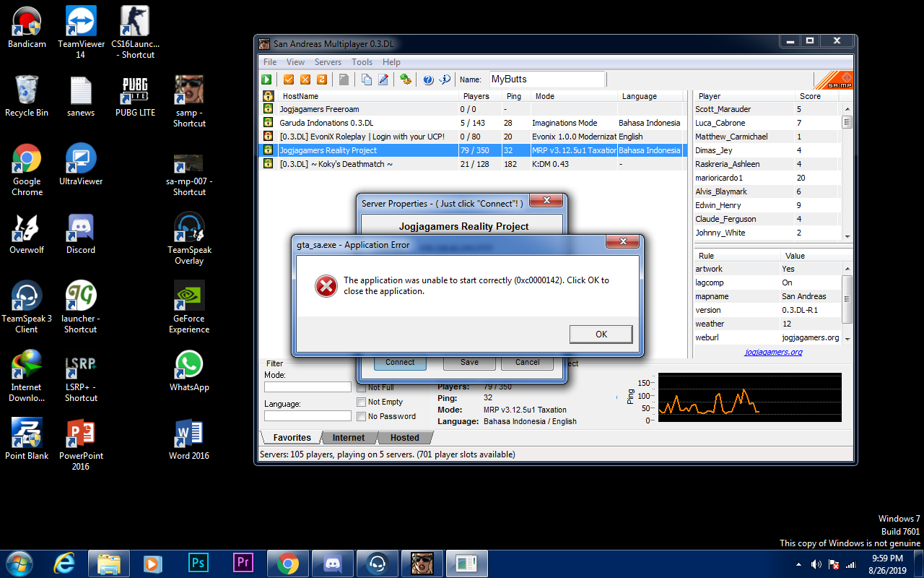The image size is (924, 578).
Task: Click the blue Help question mark icon
Action: [x=428, y=79]
